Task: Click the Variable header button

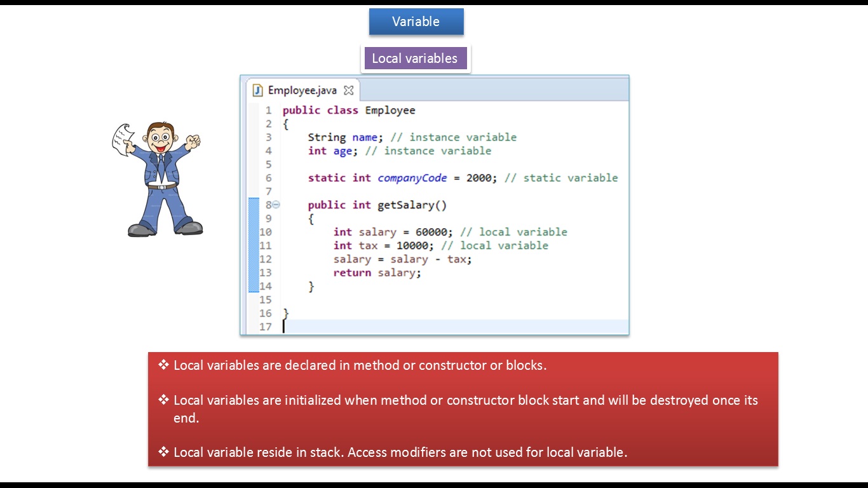Action: (x=416, y=21)
